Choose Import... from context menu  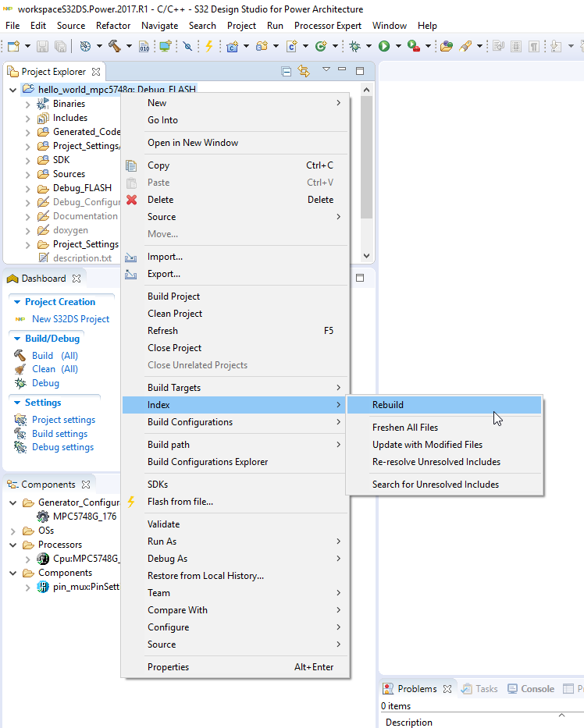[236, 257]
